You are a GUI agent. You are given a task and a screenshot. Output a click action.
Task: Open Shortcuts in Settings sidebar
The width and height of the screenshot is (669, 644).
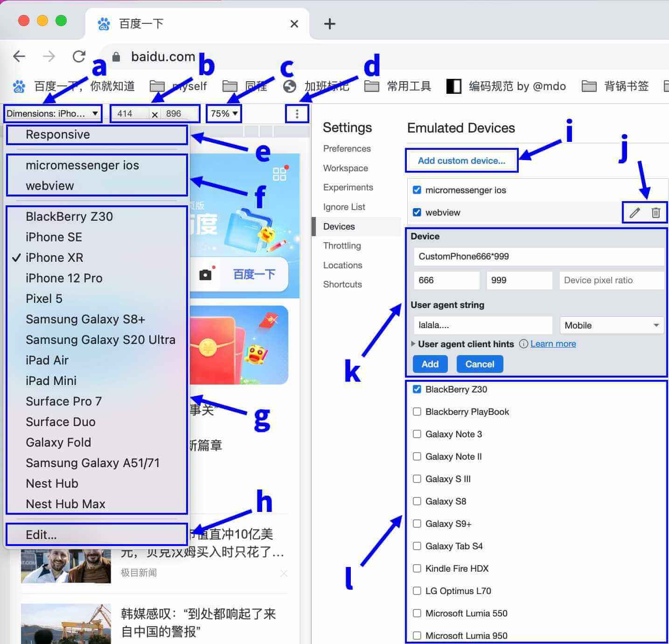[342, 284]
